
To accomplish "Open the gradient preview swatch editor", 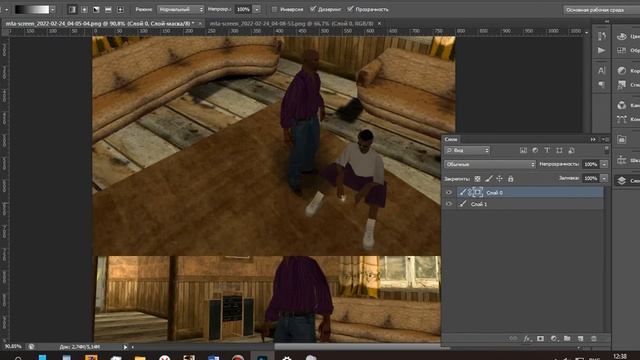I will pyautogui.click(x=32, y=9).
